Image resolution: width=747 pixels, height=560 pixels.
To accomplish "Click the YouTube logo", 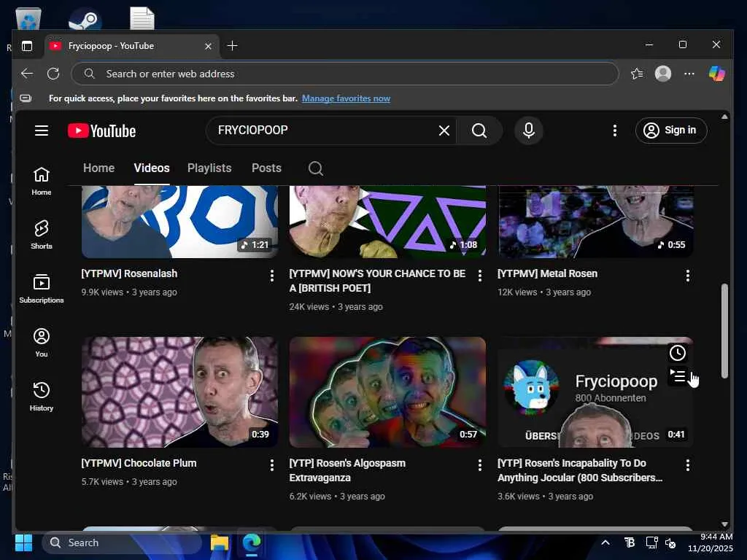I will pos(101,131).
